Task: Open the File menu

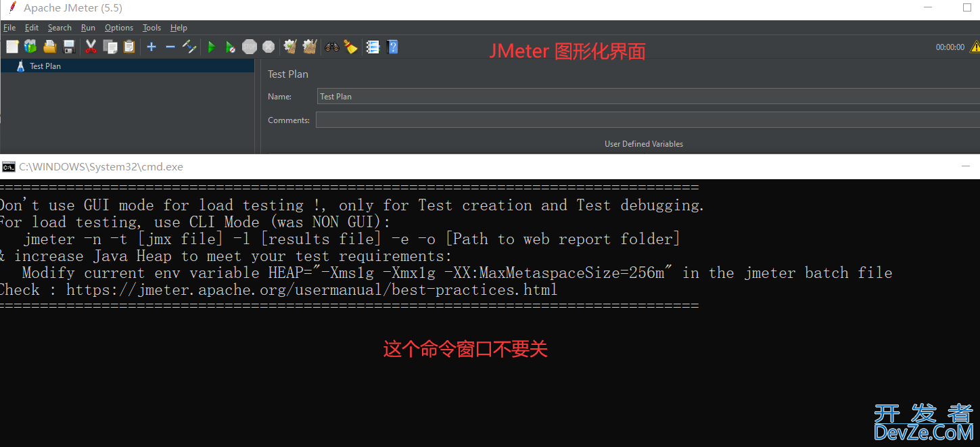Action: coord(9,28)
